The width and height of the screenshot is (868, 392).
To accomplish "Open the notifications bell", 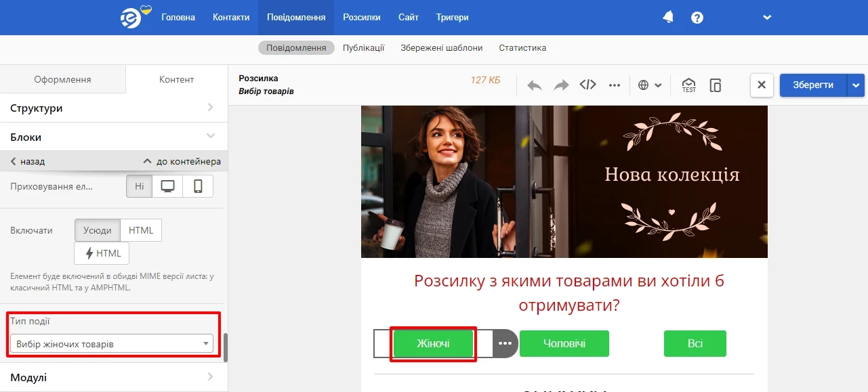I will (x=668, y=17).
